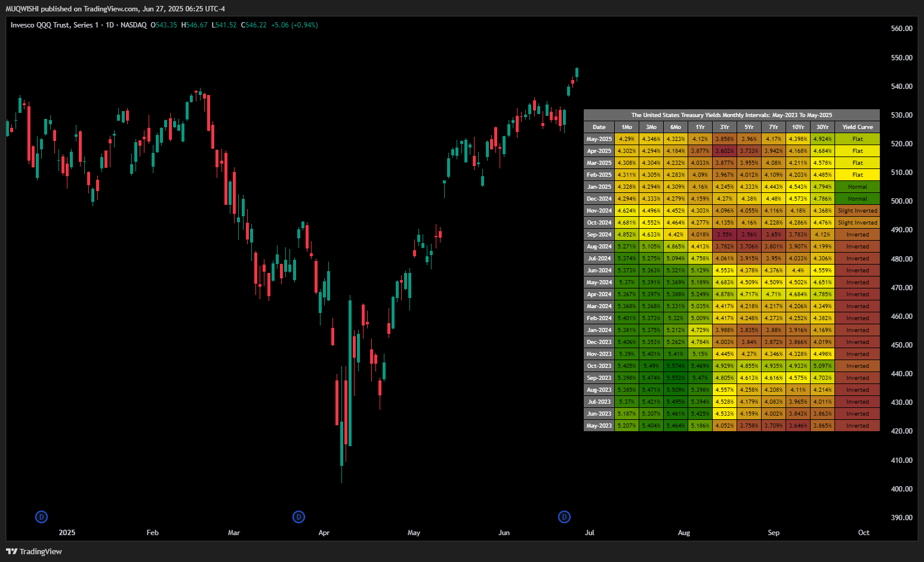This screenshot has width=924, height=562.
Task: Click the 'Sep' label on the time axis
Action: [x=774, y=533]
